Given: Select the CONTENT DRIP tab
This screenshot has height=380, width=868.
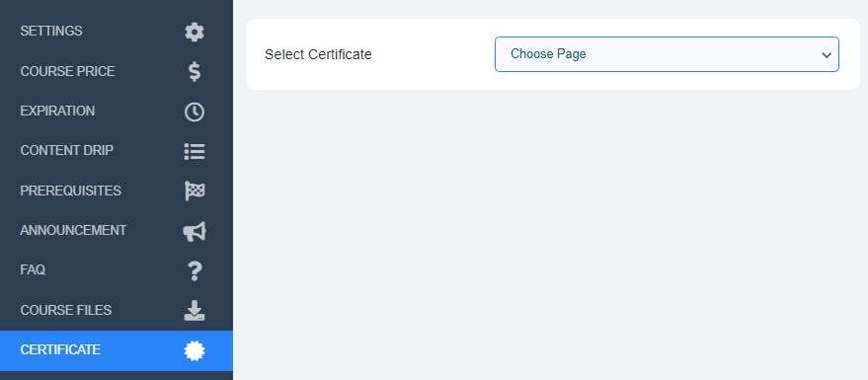Looking at the screenshot, I should 117,152.
